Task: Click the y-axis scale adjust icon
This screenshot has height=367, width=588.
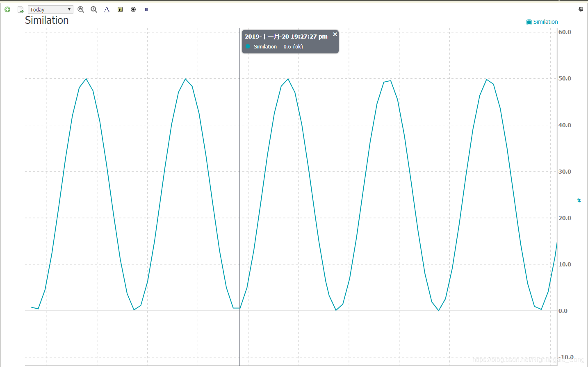Action: tap(579, 200)
